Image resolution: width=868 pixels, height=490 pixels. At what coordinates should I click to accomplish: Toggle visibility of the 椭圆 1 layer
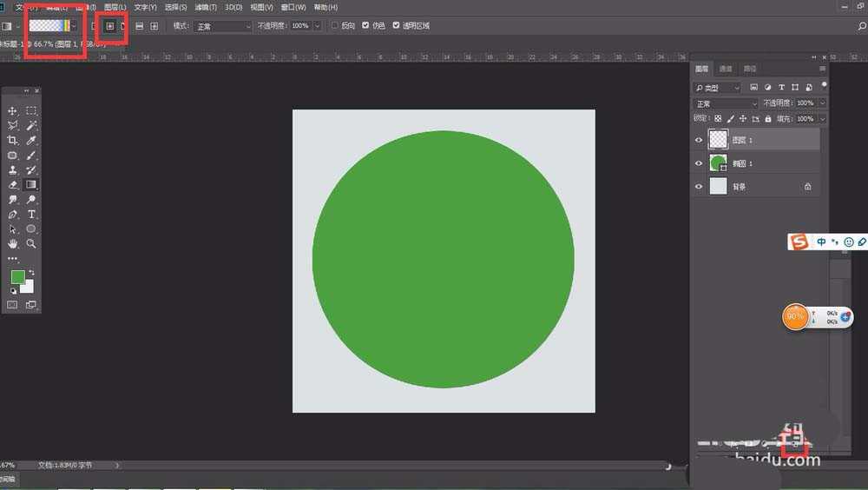point(699,163)
